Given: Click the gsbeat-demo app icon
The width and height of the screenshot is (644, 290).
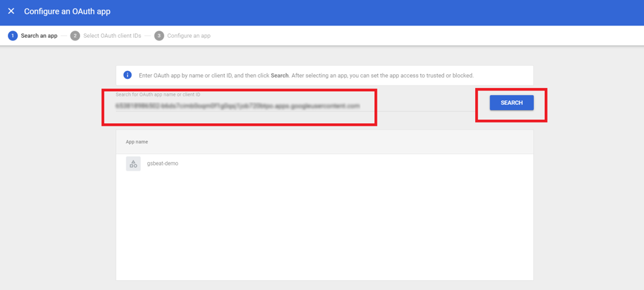Looking at the screenshot, I should point(133,164).
